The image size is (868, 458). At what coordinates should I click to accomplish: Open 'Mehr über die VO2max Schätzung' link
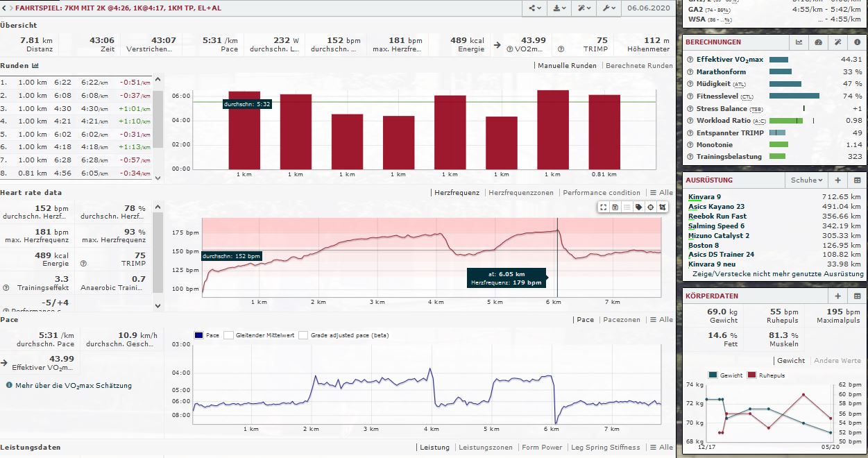point(73,385)
